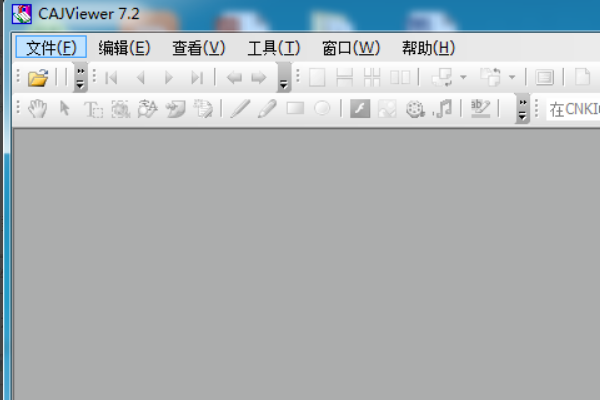
Task: Click the CAJViewer application icon in title bar
Action: pyautogui.click(x=22, y=14)
